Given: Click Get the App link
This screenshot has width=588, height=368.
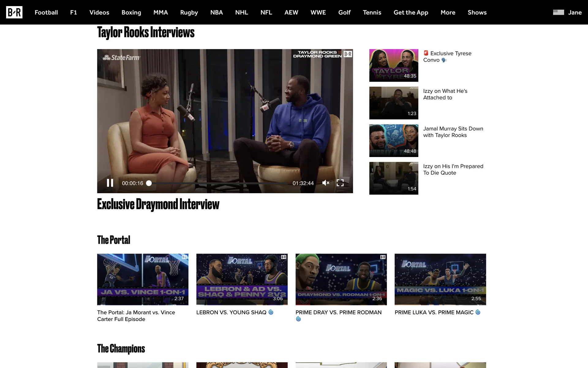Looking at the screenshot, I should (x=411, y=13).
